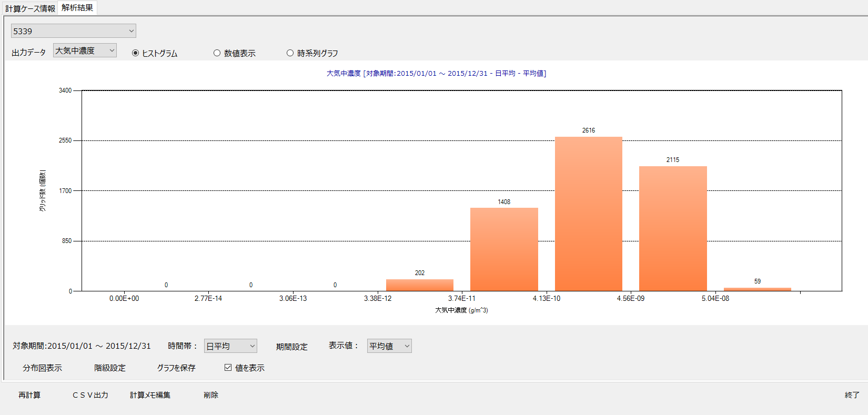This screenshot has height=415, width=868.
Task: Click the histogram bar labeled 2115
Action: [673, 228]
